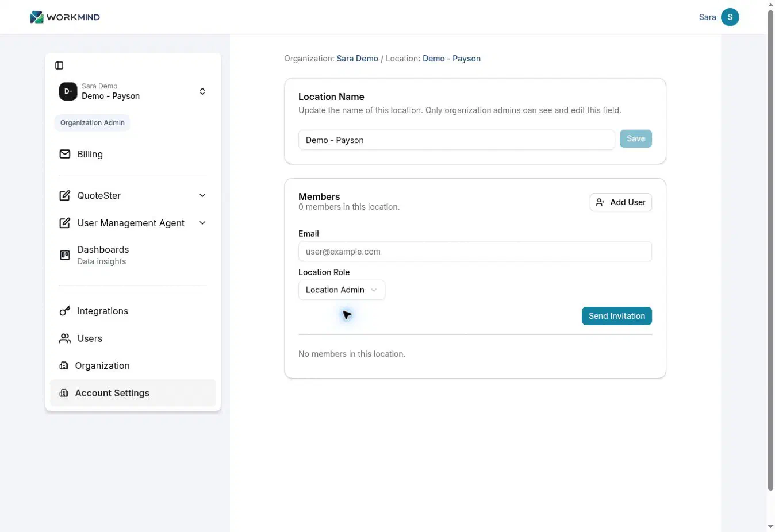
Task: Open the location switcher chevrons
Action: 202,91
